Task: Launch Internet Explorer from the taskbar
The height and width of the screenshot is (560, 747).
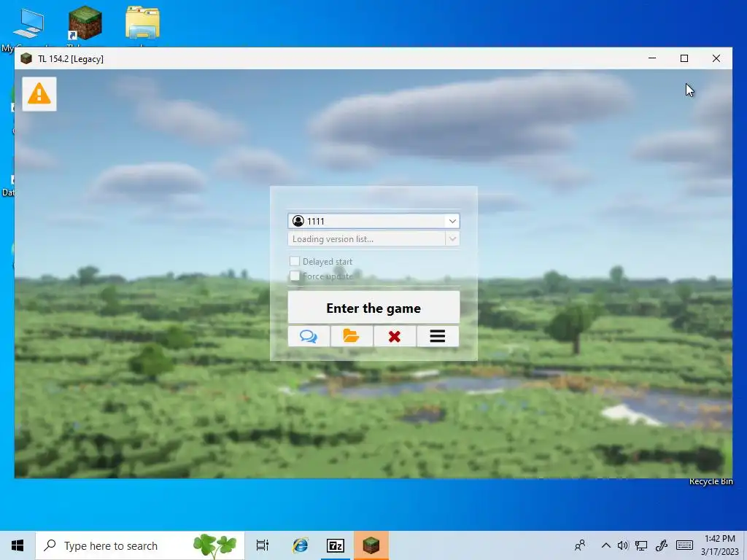Action: click(300, 545)
